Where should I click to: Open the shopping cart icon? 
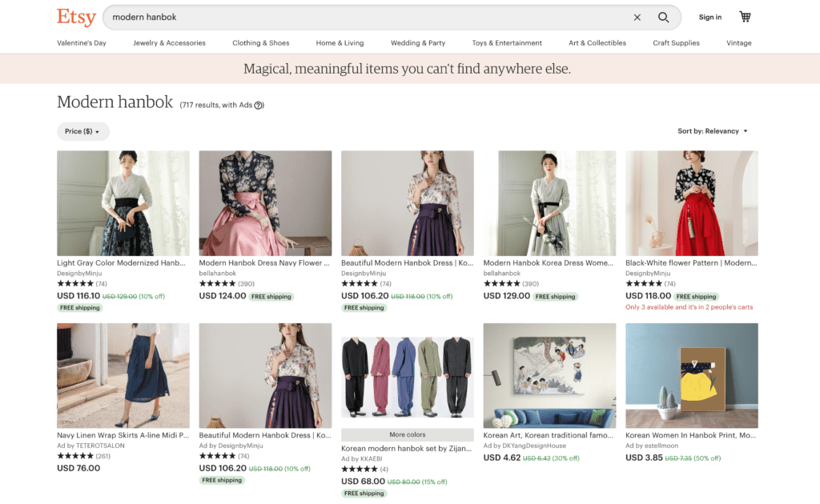point(745,16)
